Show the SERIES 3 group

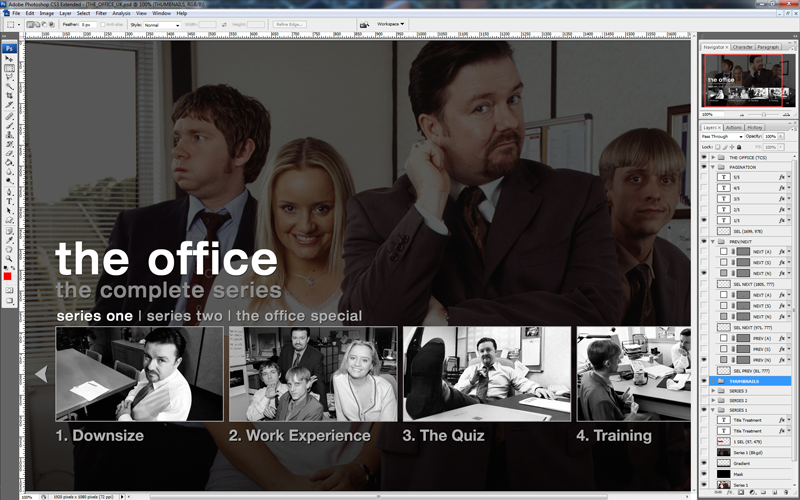[704, 391]
